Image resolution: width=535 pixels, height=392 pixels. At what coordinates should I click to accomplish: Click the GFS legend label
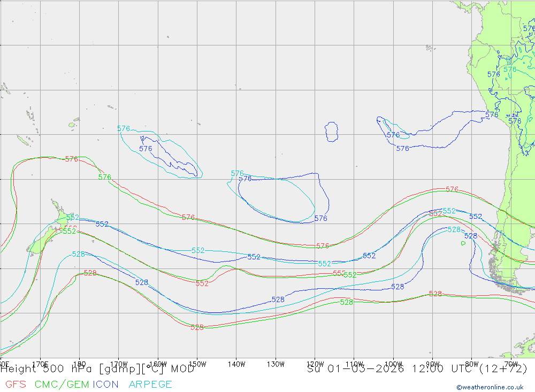click(x=16, y=384)
